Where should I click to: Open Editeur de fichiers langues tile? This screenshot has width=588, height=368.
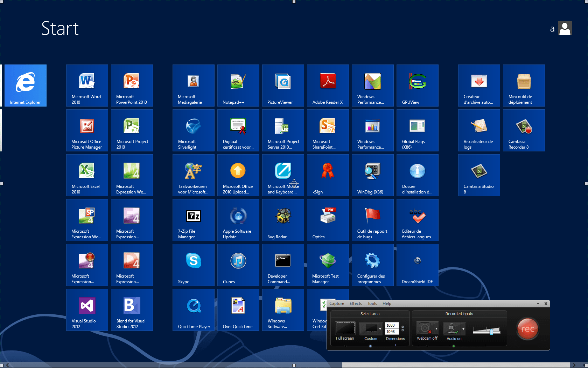(418, 220)
